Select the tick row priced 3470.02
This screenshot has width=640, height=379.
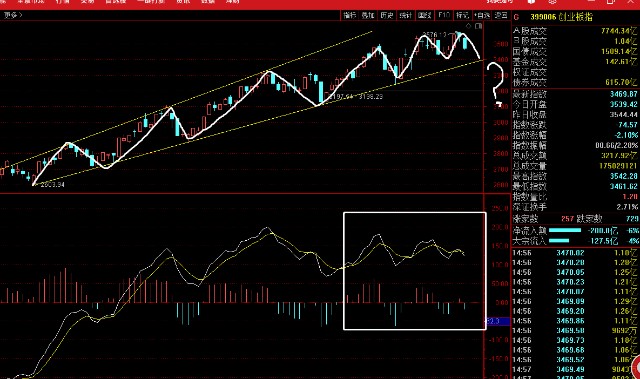[x=576, y=253]
